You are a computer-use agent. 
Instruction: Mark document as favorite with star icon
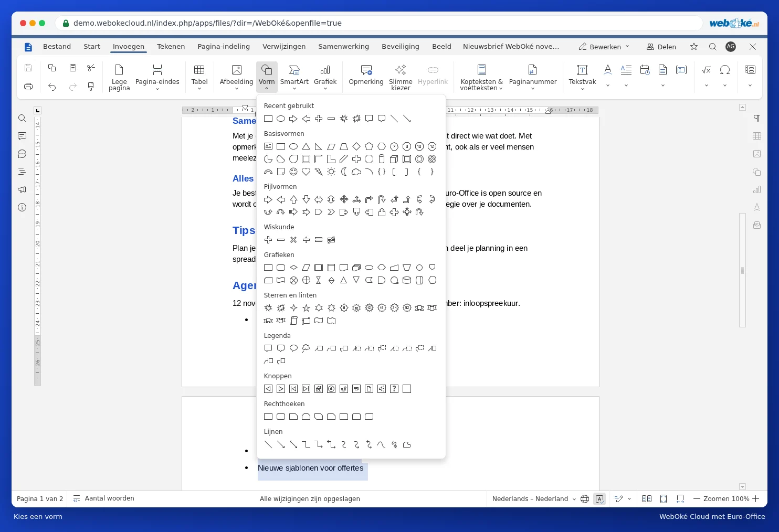[694, 47]
